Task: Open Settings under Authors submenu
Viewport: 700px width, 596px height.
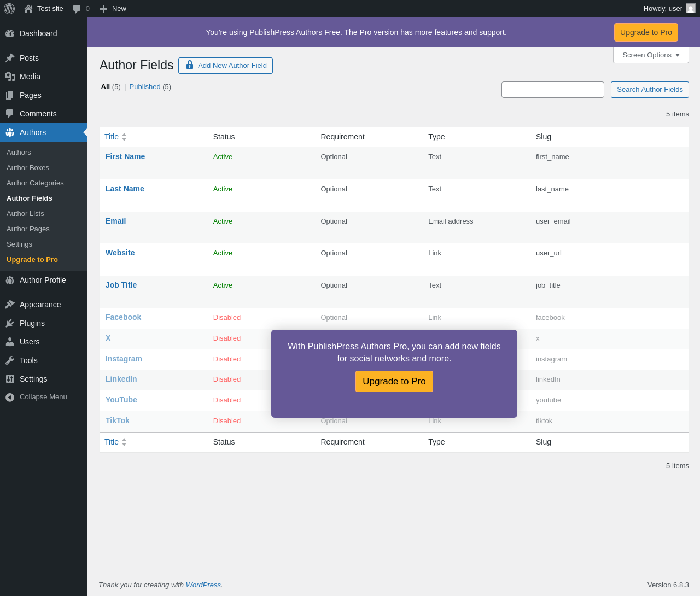Action: coord(19,244)
